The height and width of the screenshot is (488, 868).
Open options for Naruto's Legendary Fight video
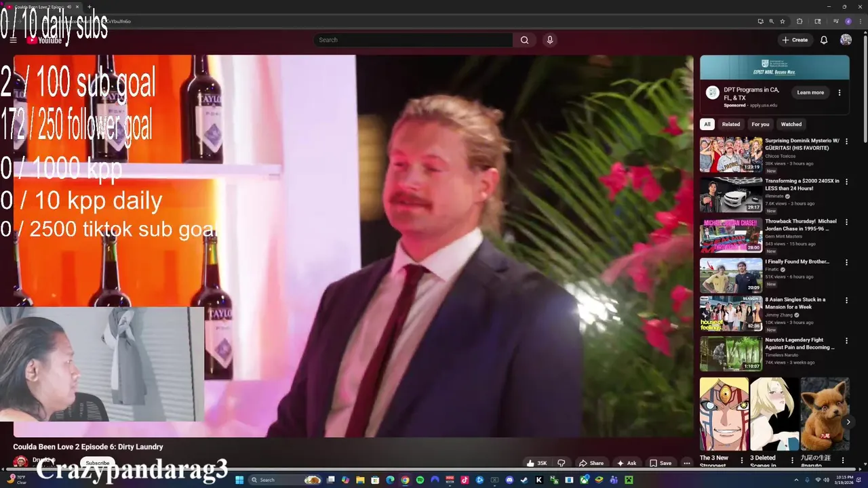[846, 340]
